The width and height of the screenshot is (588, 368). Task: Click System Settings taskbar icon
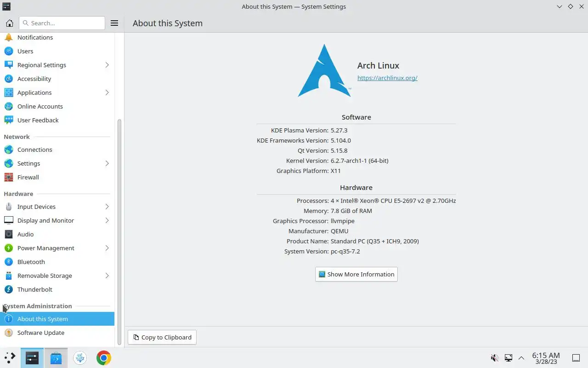point(32,358)
